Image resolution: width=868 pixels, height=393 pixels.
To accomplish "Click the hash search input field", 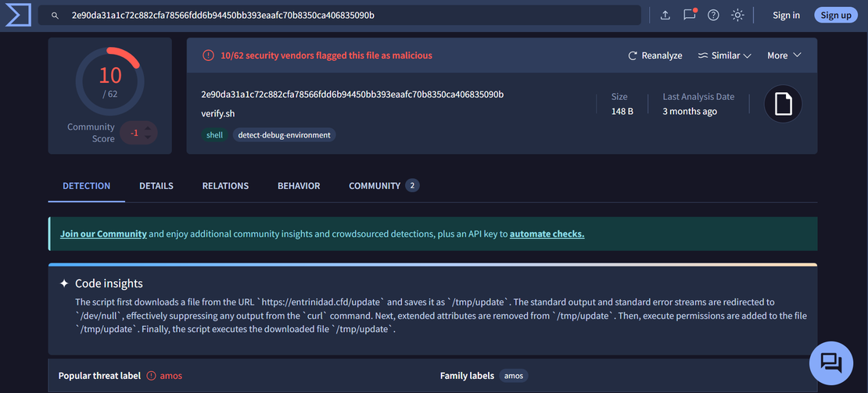I will 339,16.
